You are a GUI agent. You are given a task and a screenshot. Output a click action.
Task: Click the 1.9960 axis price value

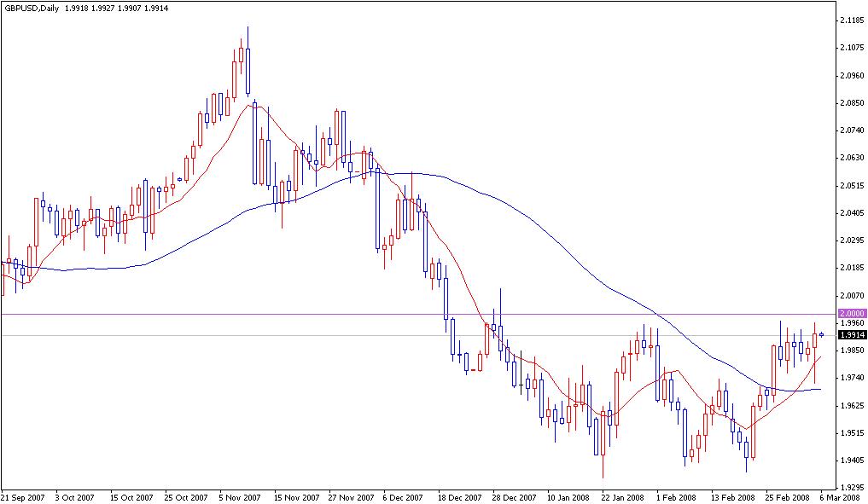click(x=853, y=324)
